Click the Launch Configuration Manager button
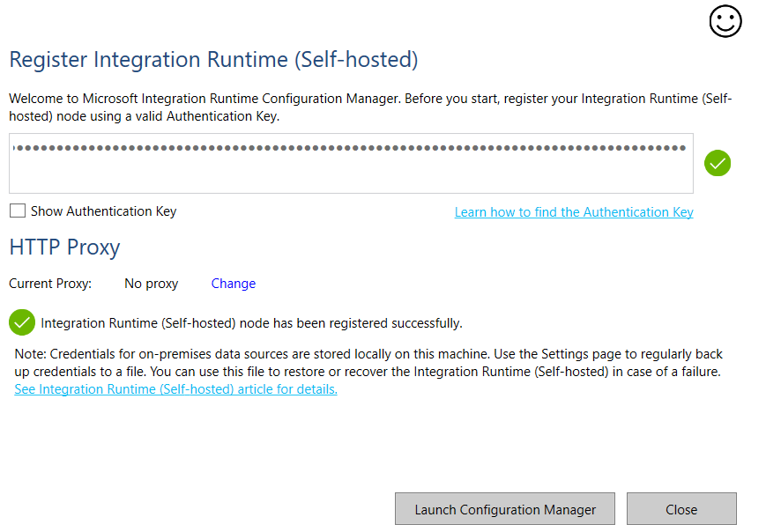Viewport: 766px width, 532px height. tap(505, 509)
